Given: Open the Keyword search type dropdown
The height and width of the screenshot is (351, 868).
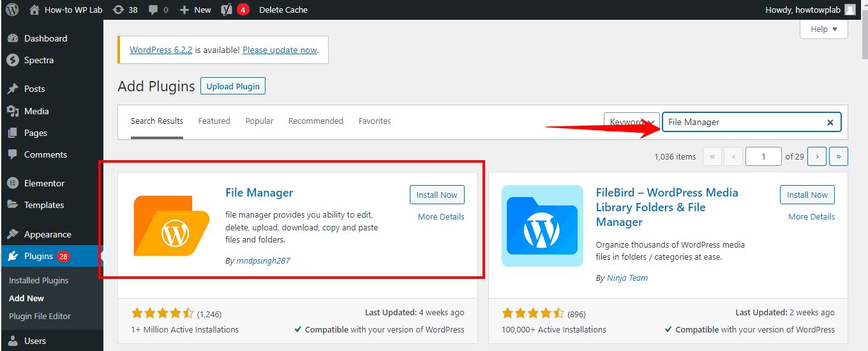Looking at the screenshot, I should [631, 123].
